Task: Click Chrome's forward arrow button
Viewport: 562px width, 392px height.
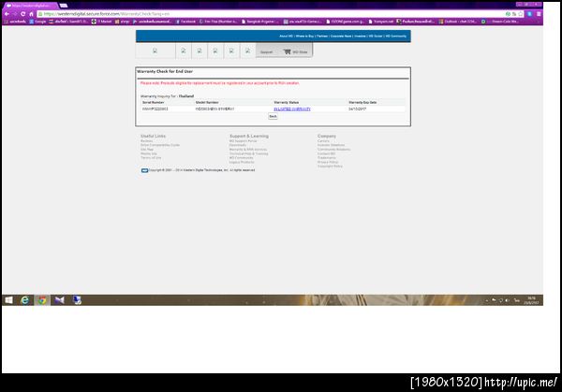Action: (15, 14)
